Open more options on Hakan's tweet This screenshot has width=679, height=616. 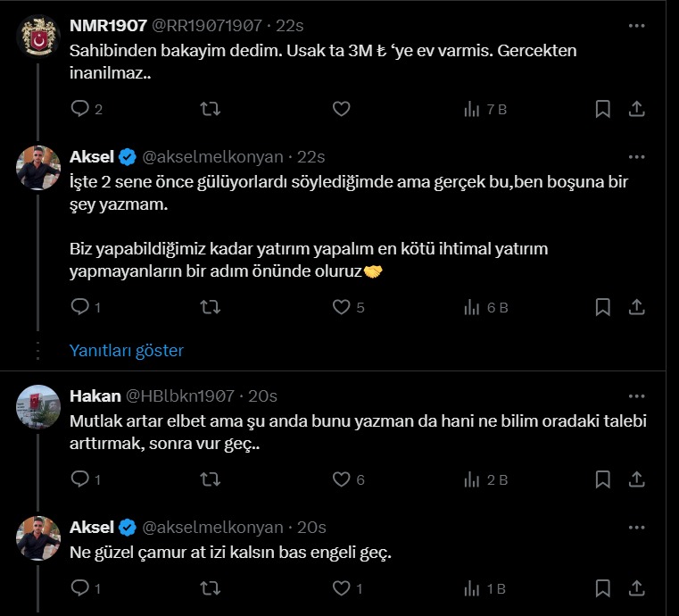(637, 395)
